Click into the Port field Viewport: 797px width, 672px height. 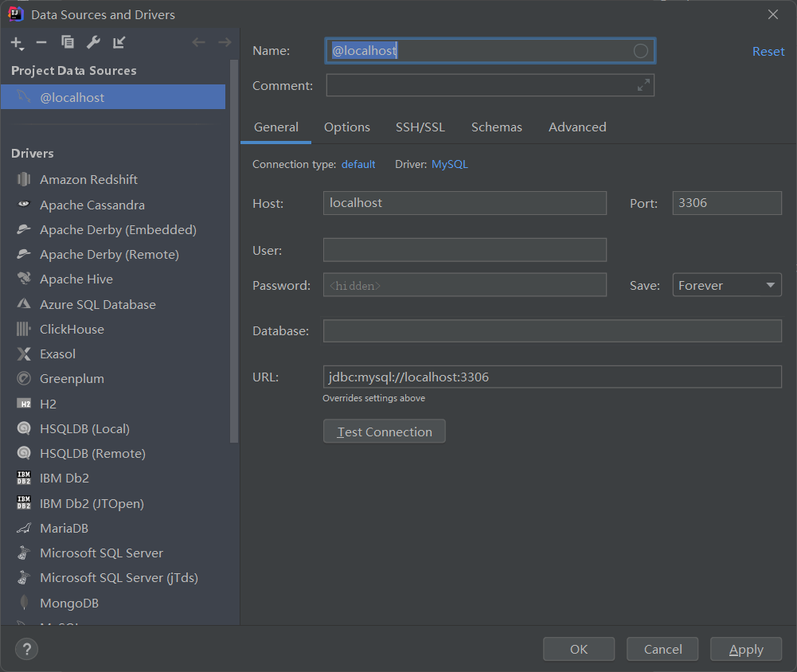pos(727,203)
